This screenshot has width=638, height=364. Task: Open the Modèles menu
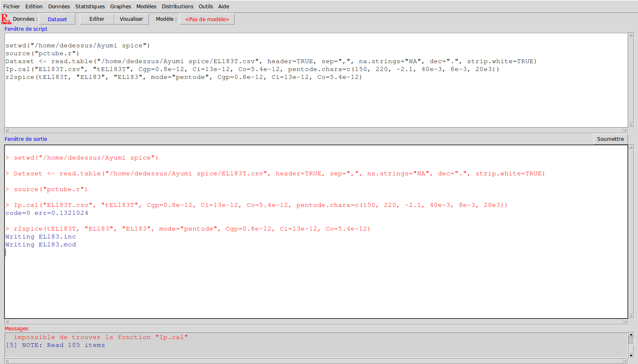click(146, 6)
